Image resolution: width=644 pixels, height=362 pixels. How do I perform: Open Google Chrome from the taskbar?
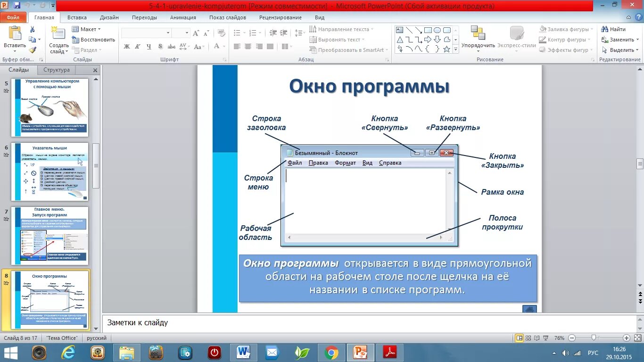(x=331, y=353)
